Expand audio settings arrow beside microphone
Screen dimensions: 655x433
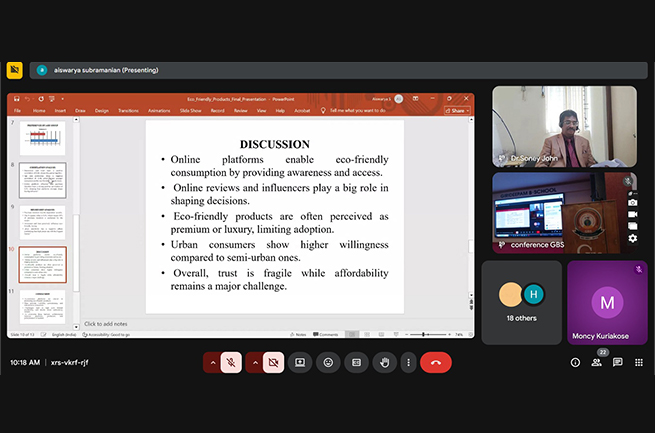[x=211, y=362]
